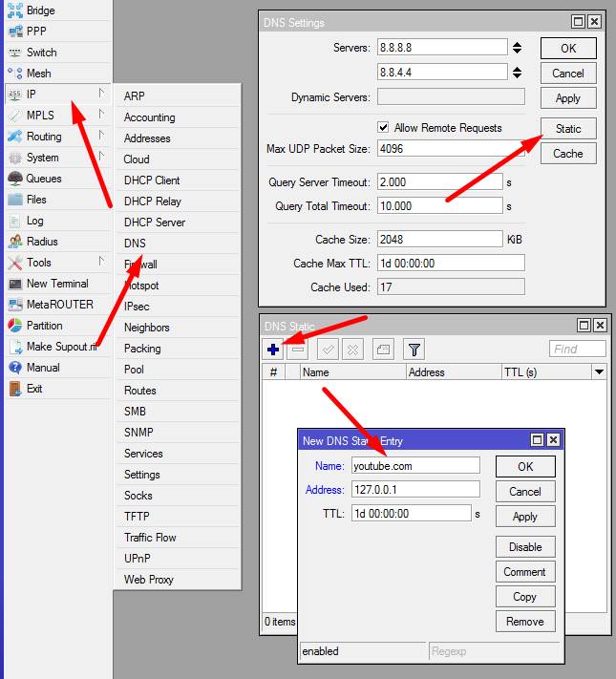Click the Disable button in New DNS Static Entry
Screen dimensions: 616x679
point(525,547)
